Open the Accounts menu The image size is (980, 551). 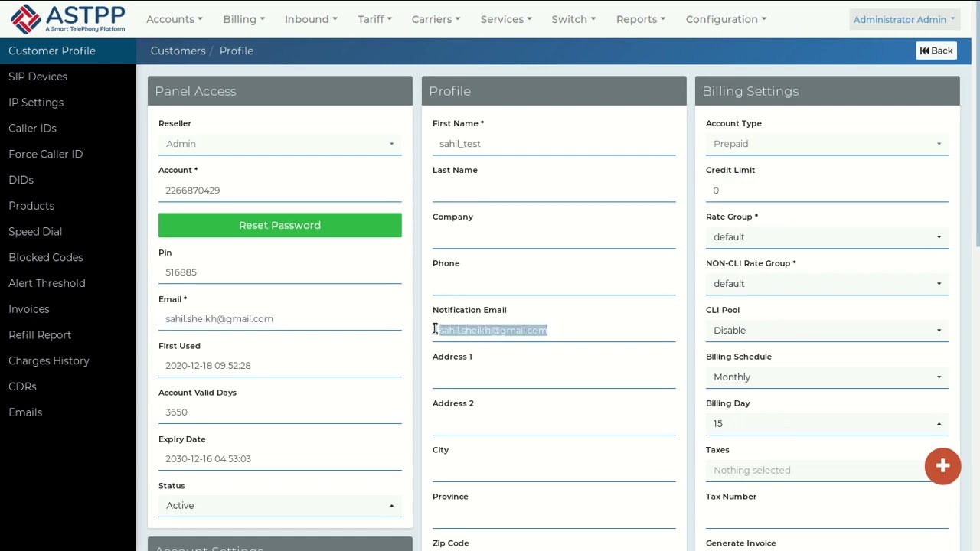(175, 19)
